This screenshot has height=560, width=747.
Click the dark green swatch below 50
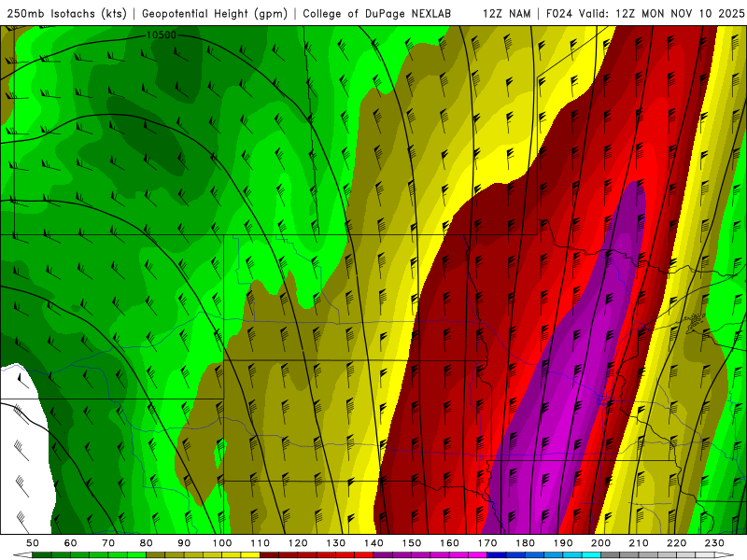click(42, 555)
